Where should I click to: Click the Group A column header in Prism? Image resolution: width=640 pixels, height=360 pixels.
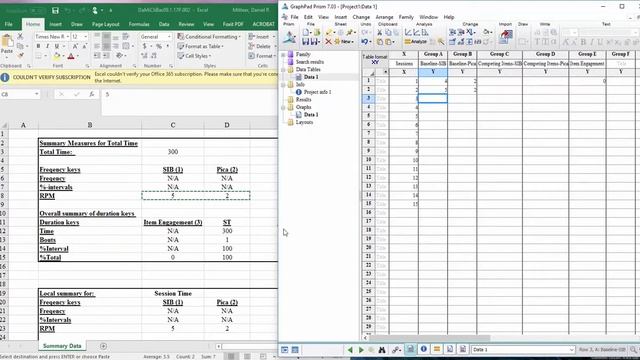433,54
